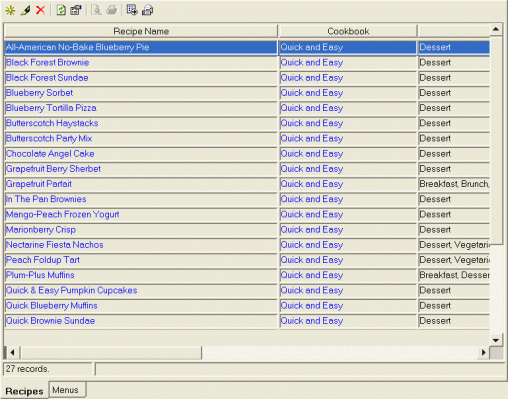Select the Quick Brownie Sundae recipe
Screen dimensions: 508x399
coord(141,321)
